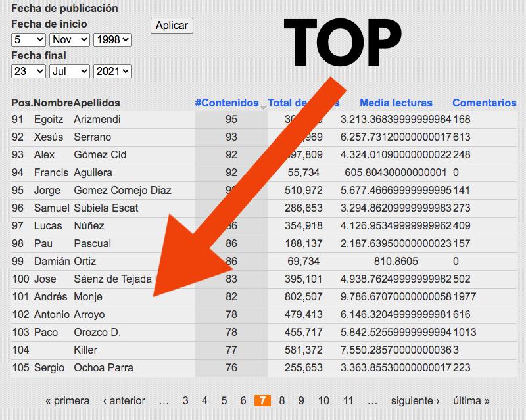Open the start date month dropdown showing Nov
Image resolution: width=526 pixels, height=420 pixels.
pos(69,40)
